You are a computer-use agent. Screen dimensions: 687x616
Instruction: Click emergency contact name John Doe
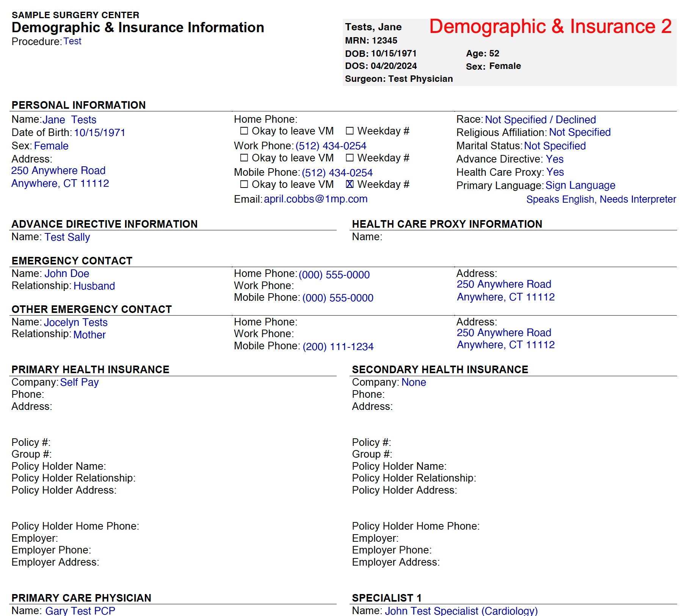tap(67, 274)
